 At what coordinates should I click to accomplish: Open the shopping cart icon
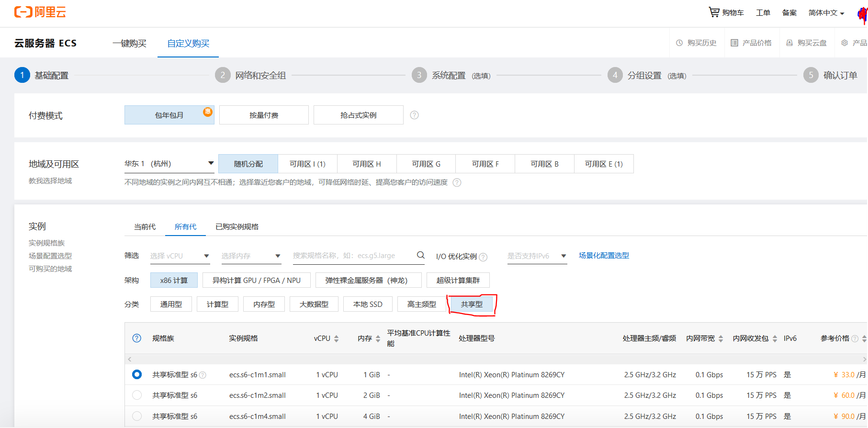714,12
